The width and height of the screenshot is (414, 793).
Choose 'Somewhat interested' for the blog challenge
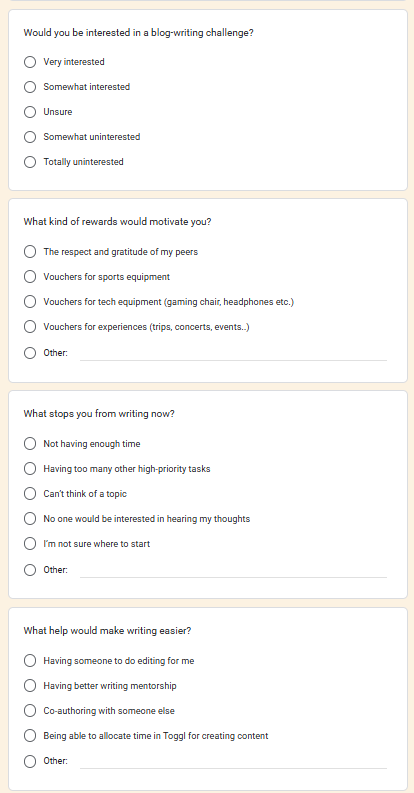click(x=30, y=87)
